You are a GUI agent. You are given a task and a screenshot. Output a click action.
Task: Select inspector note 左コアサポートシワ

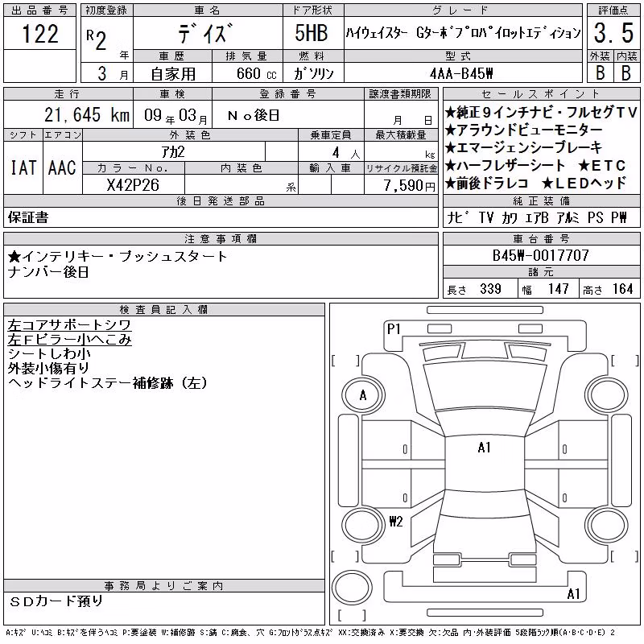tap(69, 325)
